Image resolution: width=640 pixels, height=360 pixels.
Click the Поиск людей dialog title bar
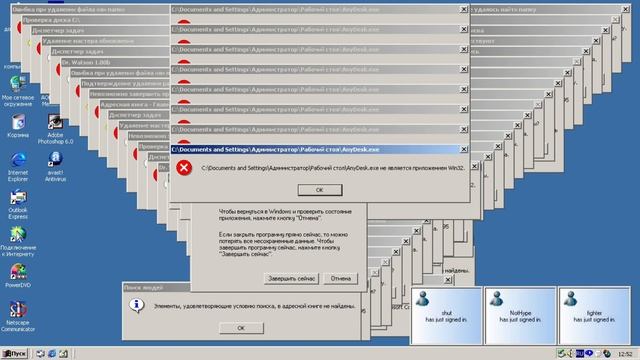pos(157,287)
